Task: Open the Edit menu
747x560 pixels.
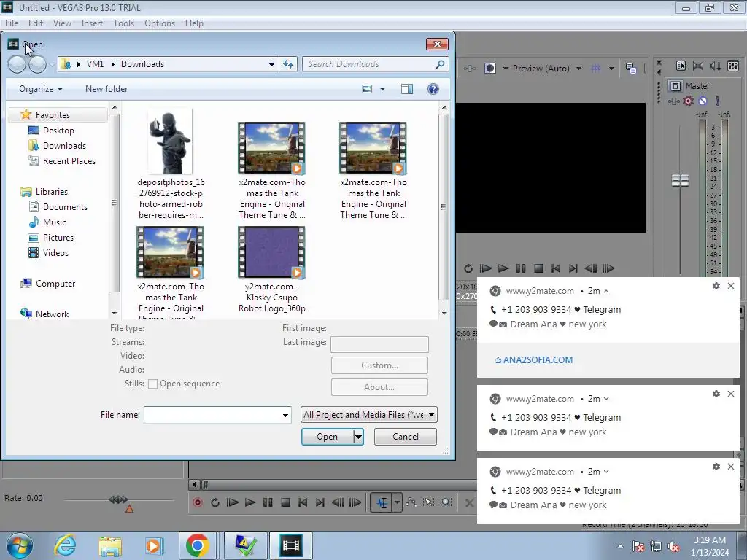Action: coord(36,23)
